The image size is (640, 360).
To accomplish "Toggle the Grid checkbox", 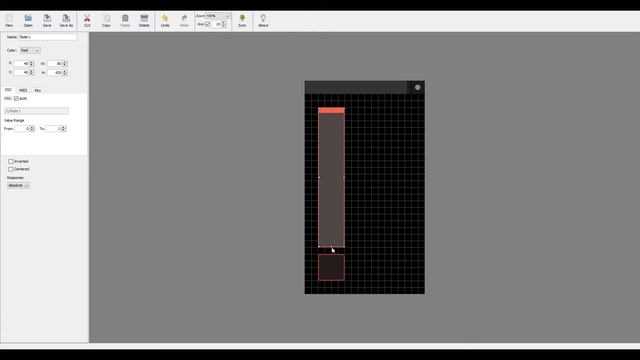I will [x=207, y=24].
